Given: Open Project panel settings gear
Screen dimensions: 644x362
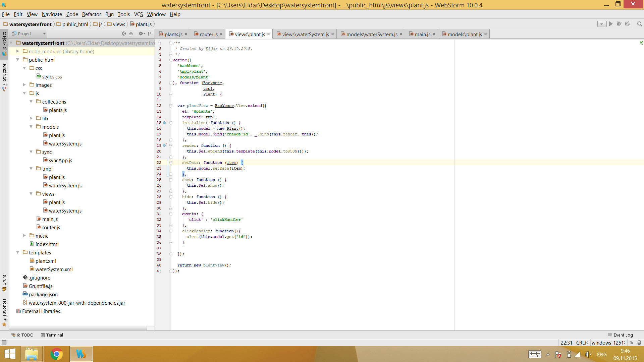Looking at the screenshot, I should point(141,34).
